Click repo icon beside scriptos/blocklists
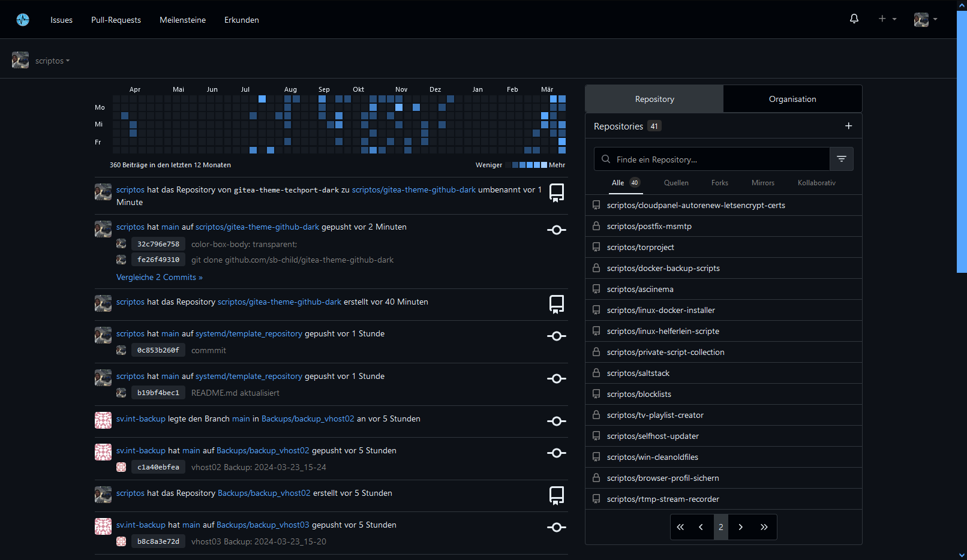The width and height of the screenshot is (967, 560). click(596, 394)
